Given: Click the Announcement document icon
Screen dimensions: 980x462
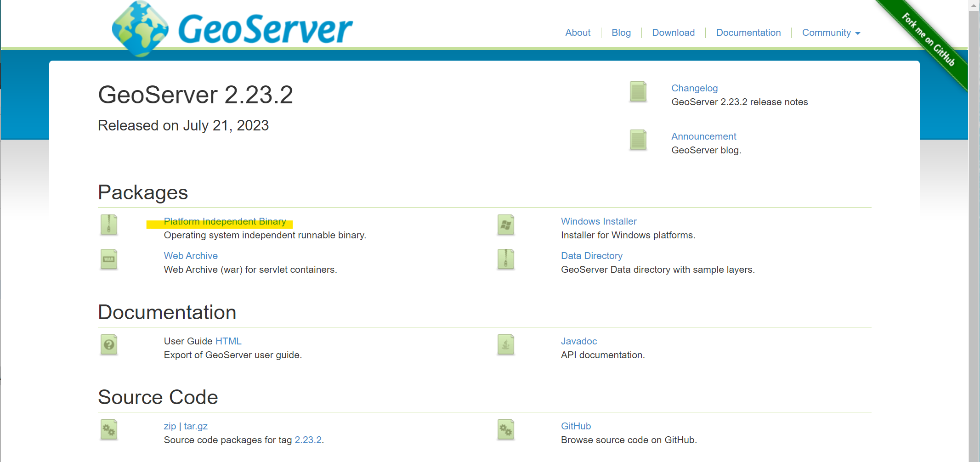Looking at the screenshot, I should (x=638, y=140).
